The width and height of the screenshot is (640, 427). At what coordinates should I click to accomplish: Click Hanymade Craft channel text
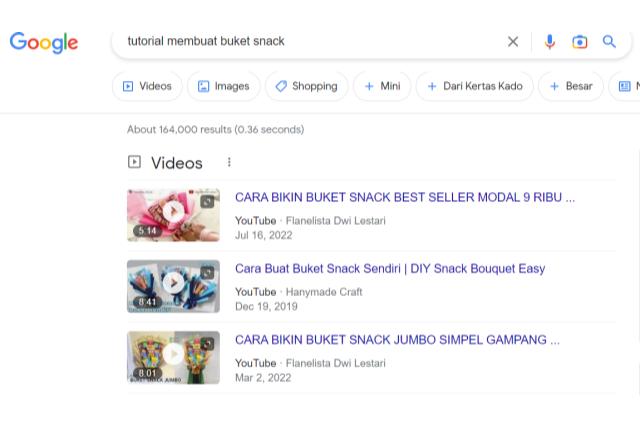[x=324, y=292]
